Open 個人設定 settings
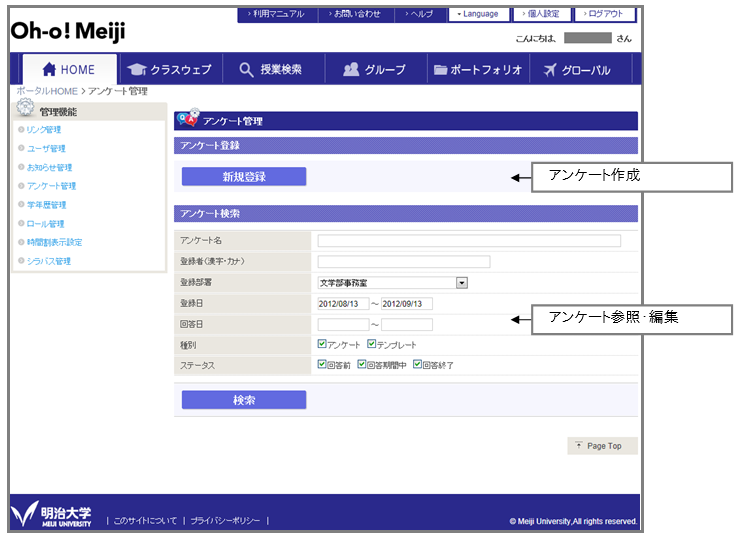The width and height of the screenshot is (741, 541). [x=542, y=14]
